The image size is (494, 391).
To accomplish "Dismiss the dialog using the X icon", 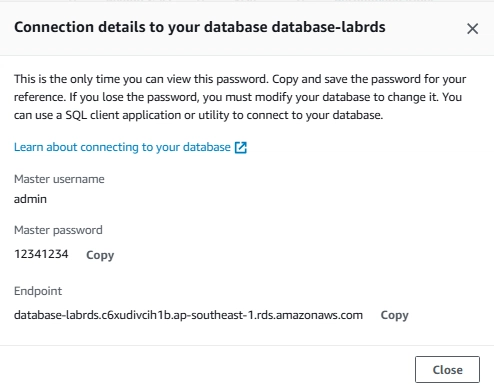I will coord(472,29).
